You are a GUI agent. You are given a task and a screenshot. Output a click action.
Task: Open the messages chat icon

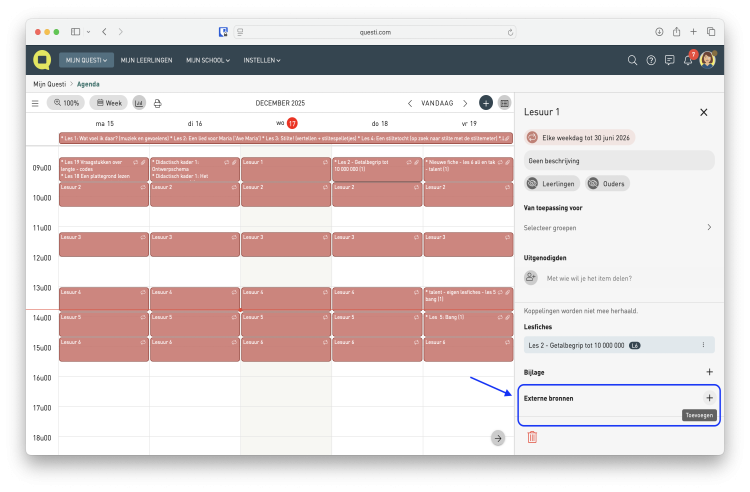pos(670,60)
